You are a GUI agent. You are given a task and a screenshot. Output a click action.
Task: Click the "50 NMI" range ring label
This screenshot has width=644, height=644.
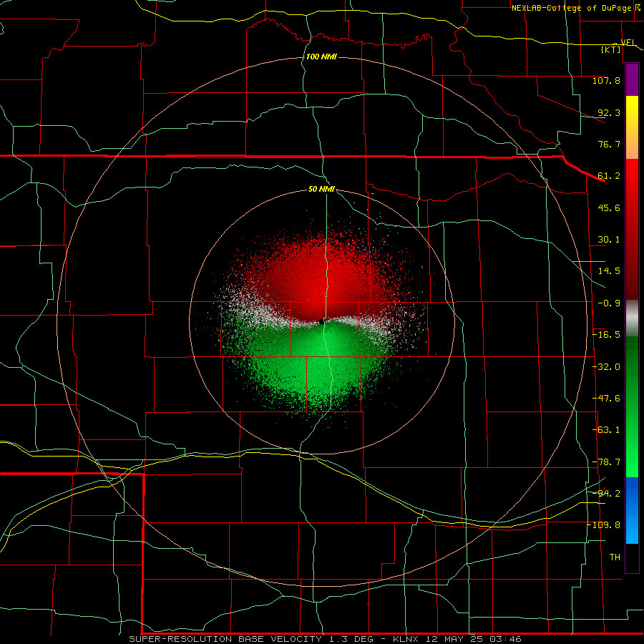tap(321, 190)
